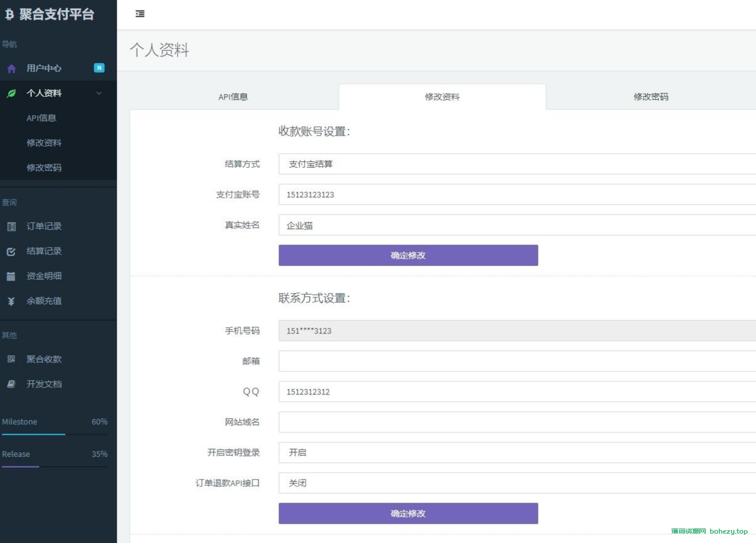Click 确定修改 under 联系方式设置
The width and height of the screenshot is (756, 543).
pos(408,513)
